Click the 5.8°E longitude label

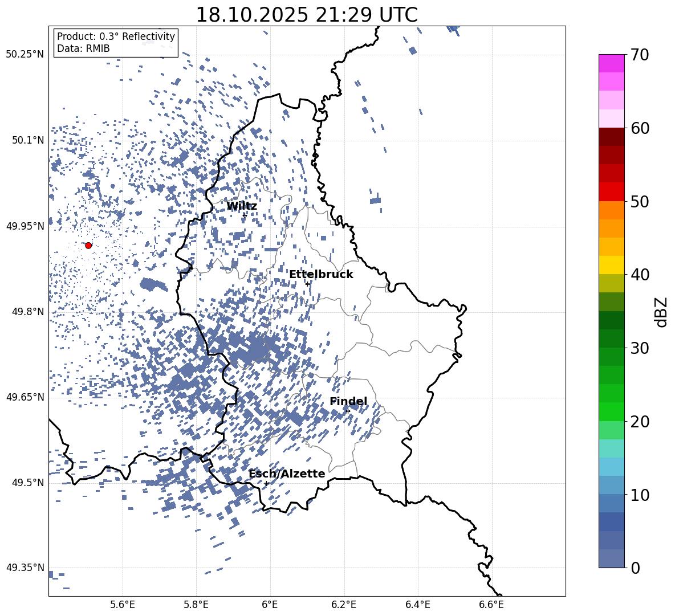[196, 605]
